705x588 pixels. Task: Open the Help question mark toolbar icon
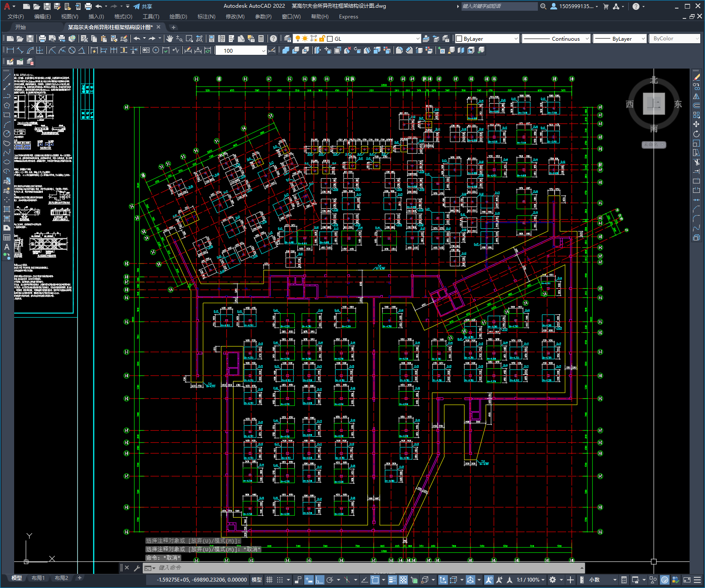pos(273,39)
